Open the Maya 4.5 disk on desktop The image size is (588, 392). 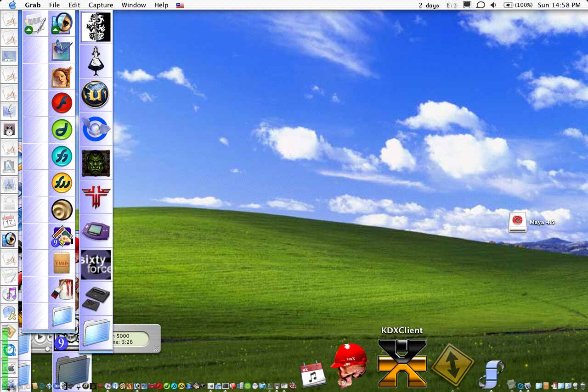click(x=518, y=222)
